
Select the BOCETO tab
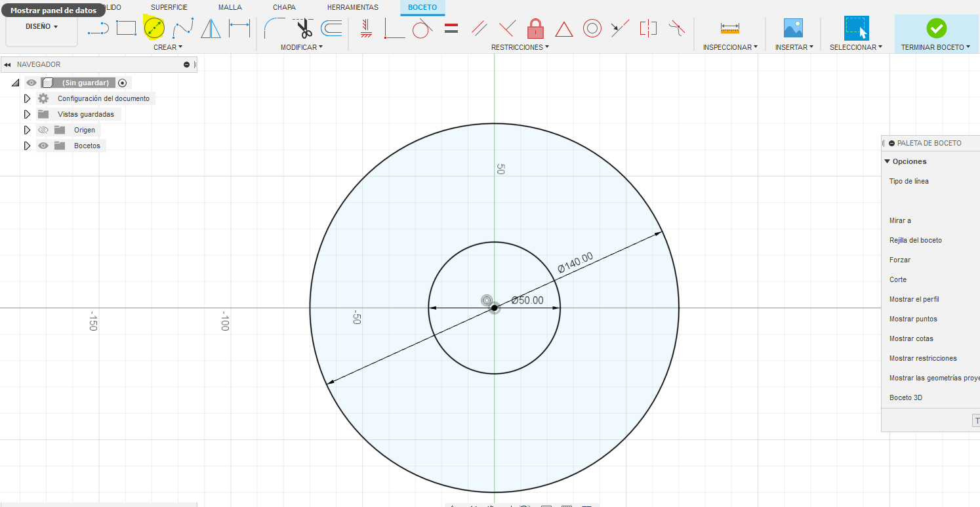click(x=422, y=7)
